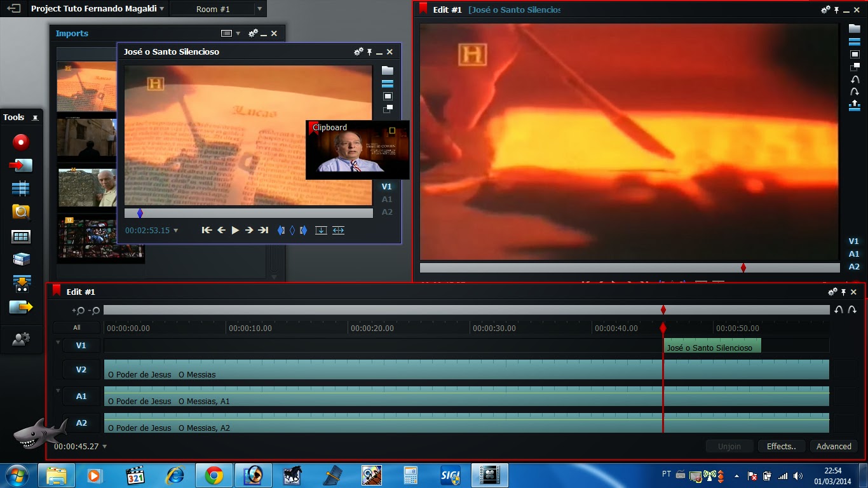Play the José o Santo Silencioso clip
The height and width of the screenshot is (488, 868).
pyautogui.click(x=235, y=230)
